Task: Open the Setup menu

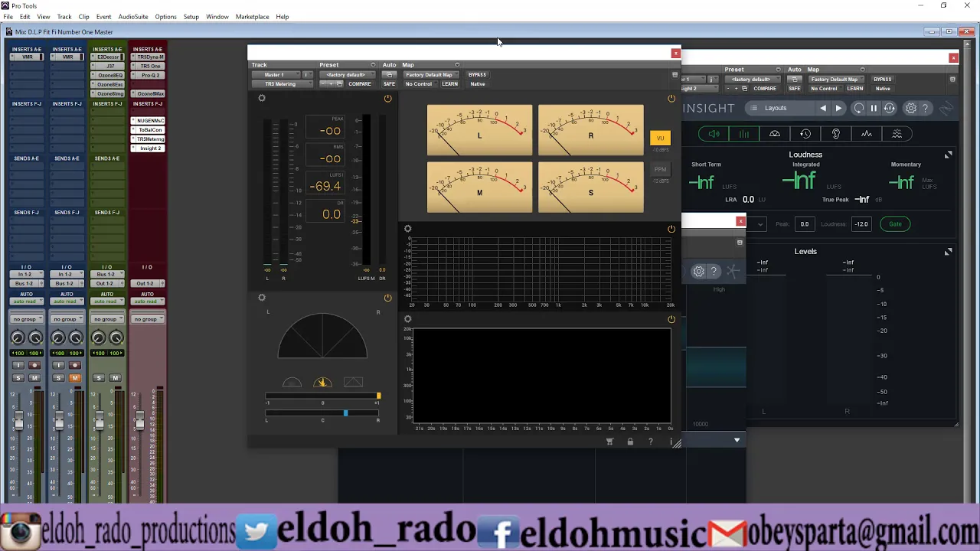Action: pyautogui.click(x=191, y=17)
